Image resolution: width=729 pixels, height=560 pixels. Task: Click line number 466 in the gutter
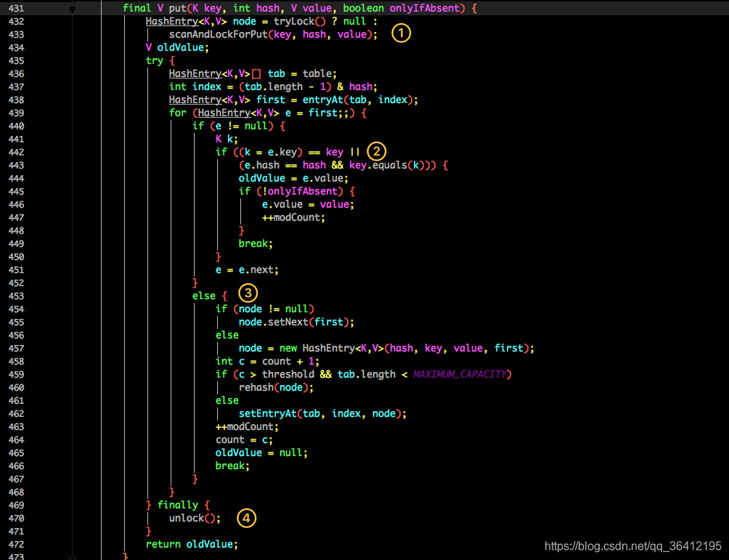tap(16, 466)
